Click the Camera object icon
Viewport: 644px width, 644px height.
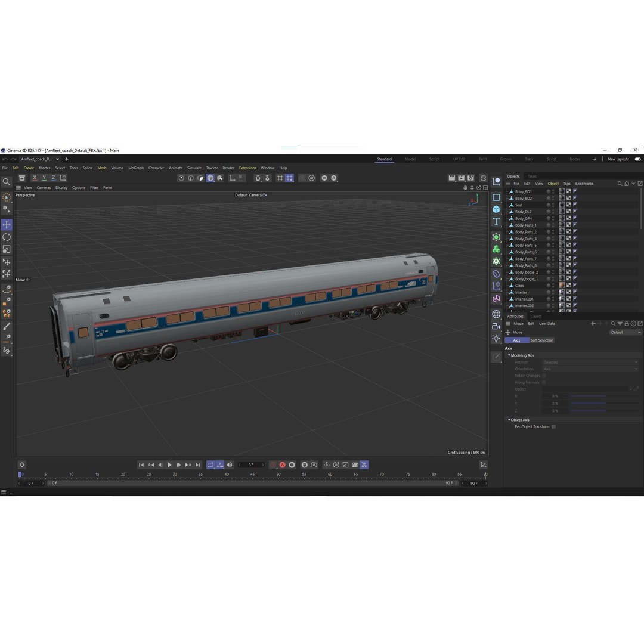(496, 327)
